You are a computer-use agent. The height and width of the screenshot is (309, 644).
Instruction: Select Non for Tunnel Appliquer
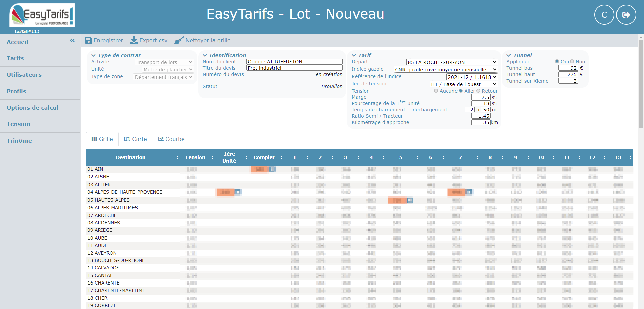pos(572,62)
